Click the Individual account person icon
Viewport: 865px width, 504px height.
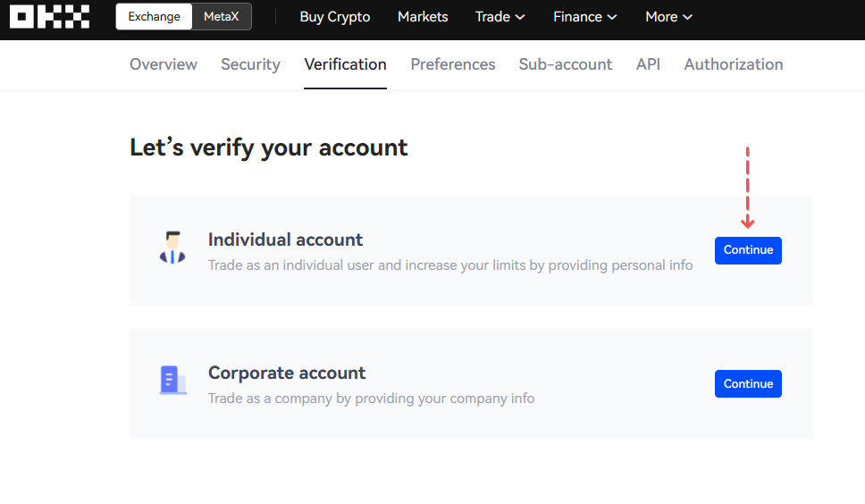click(x=172, y=248)
